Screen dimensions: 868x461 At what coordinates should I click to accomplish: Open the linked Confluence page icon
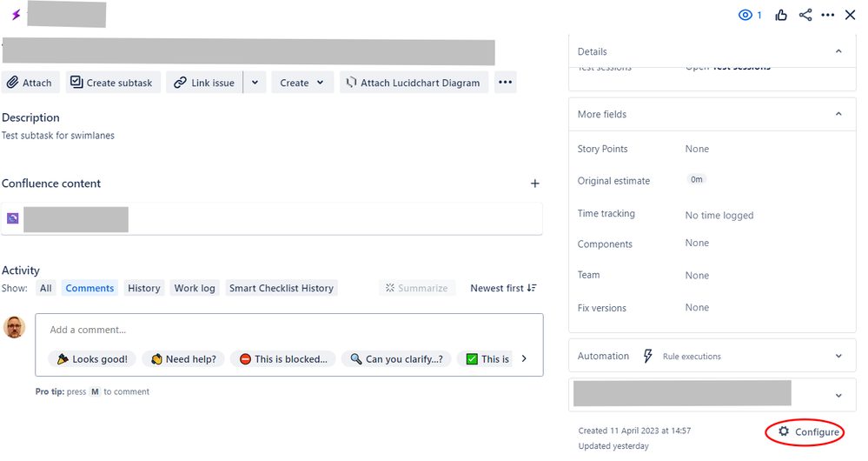(x=13, y=218)
